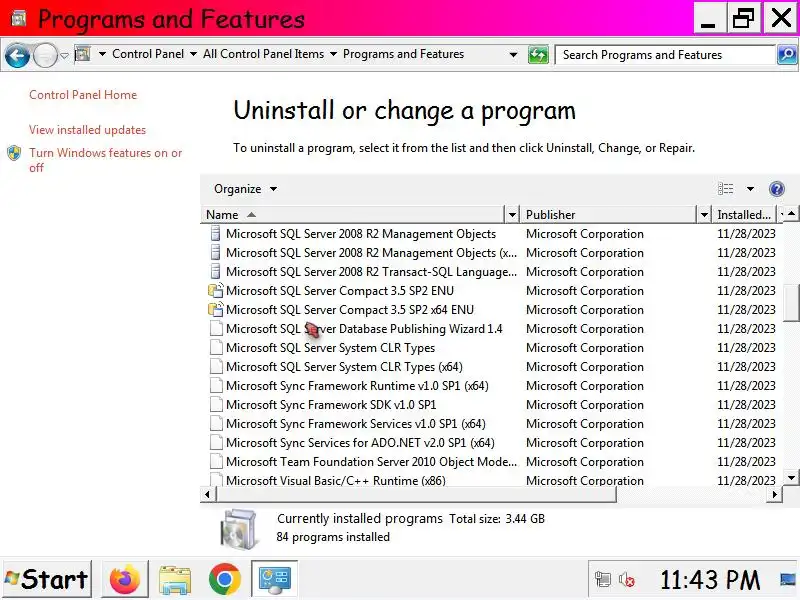Expand the view options dropdown arrow
The width and height of the screenshot is (800, 600).
(x=750, y=189)
